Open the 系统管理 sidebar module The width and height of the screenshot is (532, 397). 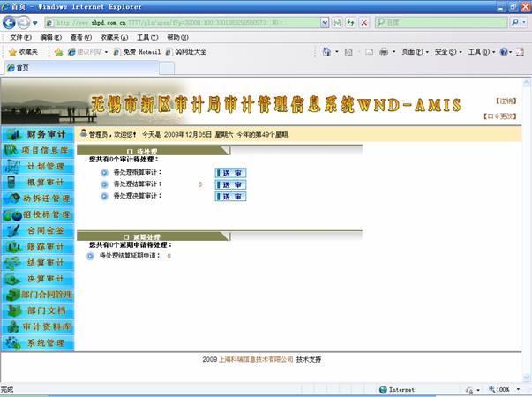(38, 343)
